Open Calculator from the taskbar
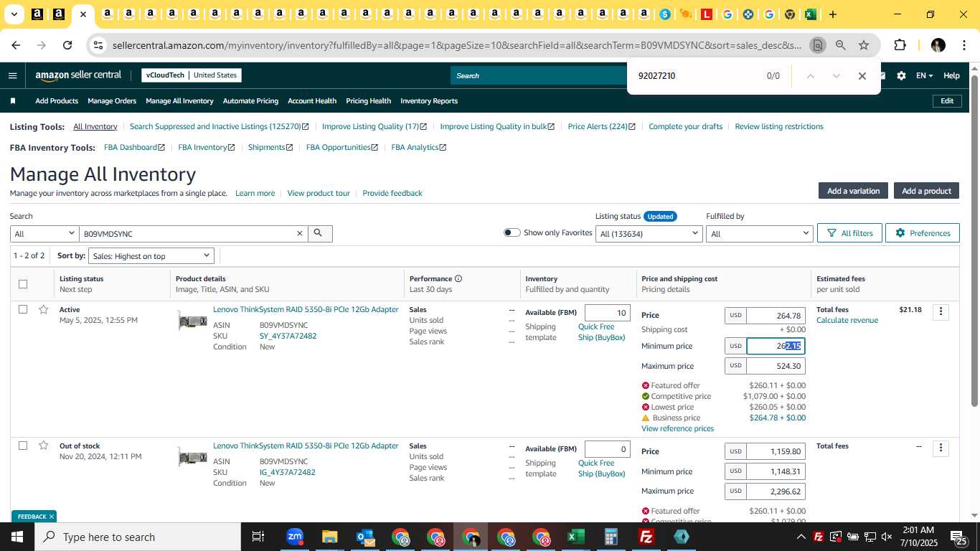The width and height of the screenshot is (980, 551). click(x=611, y=537)
